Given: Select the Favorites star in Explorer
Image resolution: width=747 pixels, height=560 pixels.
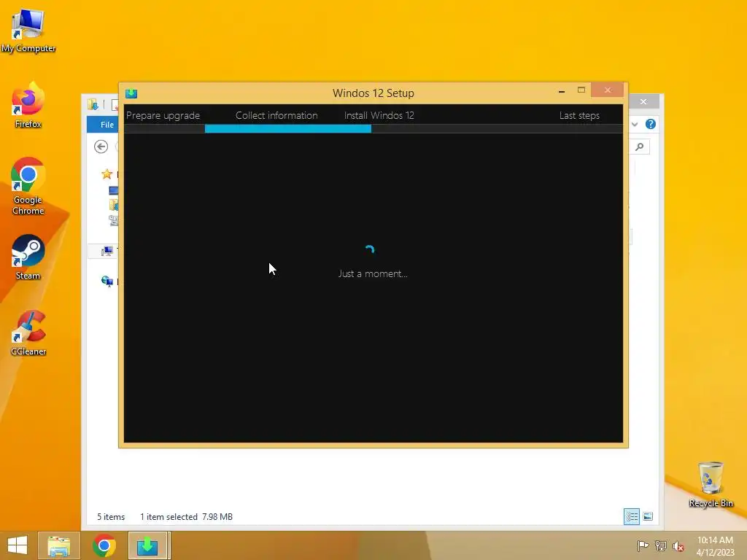Looking at the screenshot, I should [107, 174].
